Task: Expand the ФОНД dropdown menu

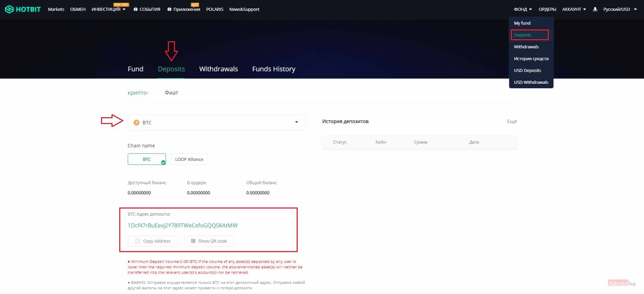Action: point(523,9)
